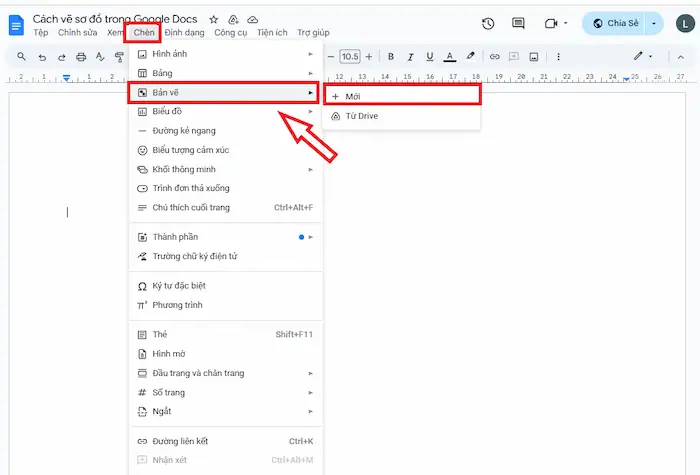
Task: Open the Tệp menu
Action: coord(40,33)
